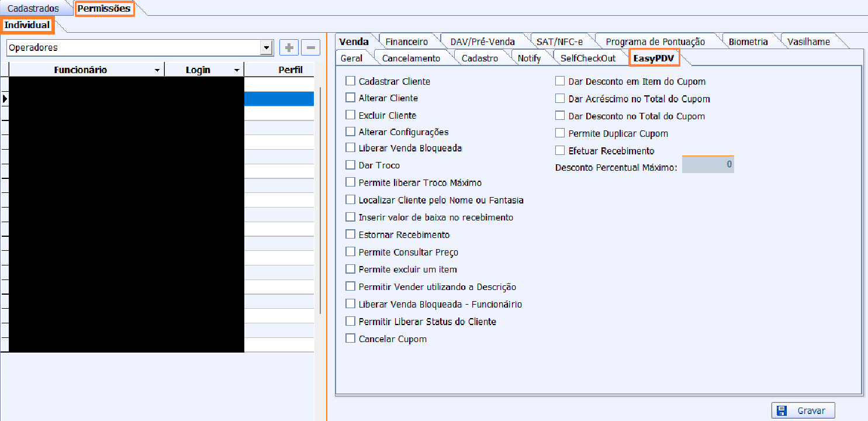Screen dimensions: 868x421
Task: Check the Cancelar Cupom option
Action: (351, 339)
